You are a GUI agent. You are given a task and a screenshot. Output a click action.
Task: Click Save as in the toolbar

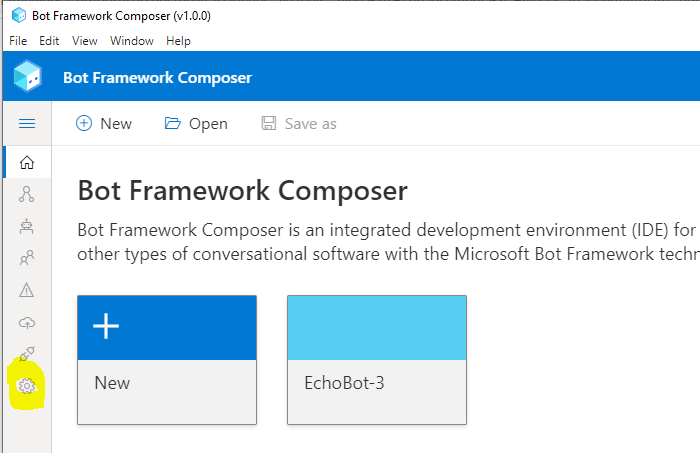point(299,124)
